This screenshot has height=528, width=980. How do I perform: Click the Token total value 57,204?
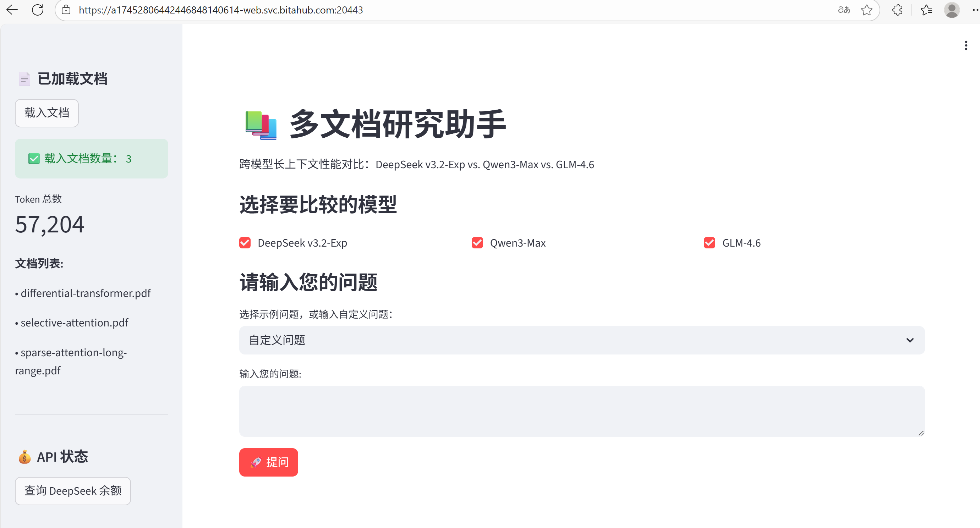[49, 224]
